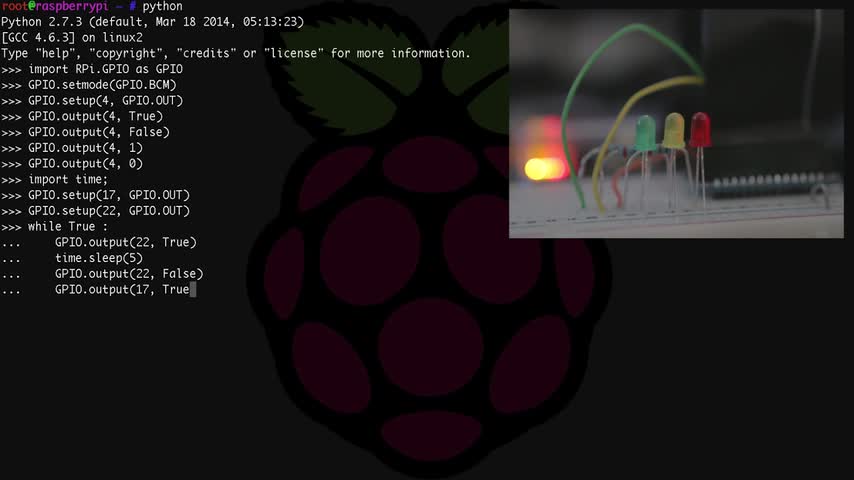Click the '[GCC 4.6.3] on linux2' line

(x=72, y=38)
